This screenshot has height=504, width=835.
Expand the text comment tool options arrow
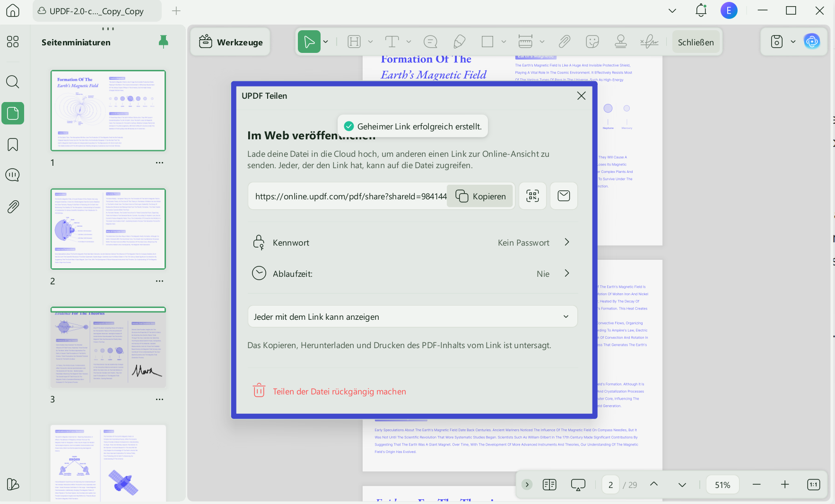click(x=409, y=42)
